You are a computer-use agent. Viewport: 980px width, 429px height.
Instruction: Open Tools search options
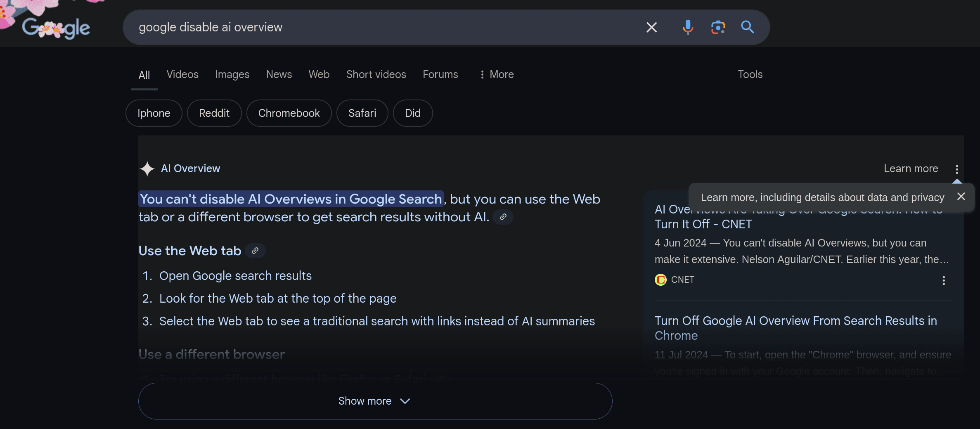tap(750, 74)
